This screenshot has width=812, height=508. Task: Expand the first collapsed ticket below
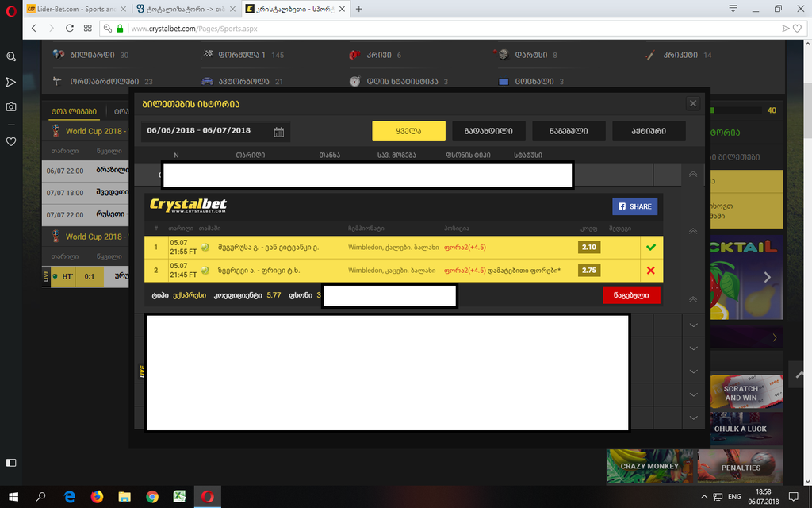click(x=693, y=325)
